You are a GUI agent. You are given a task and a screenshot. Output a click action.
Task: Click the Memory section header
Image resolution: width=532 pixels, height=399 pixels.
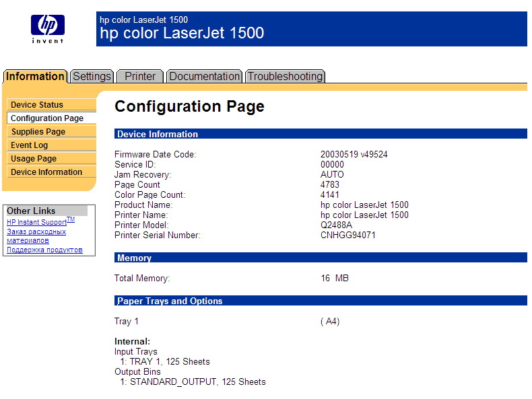pos(321,258)
